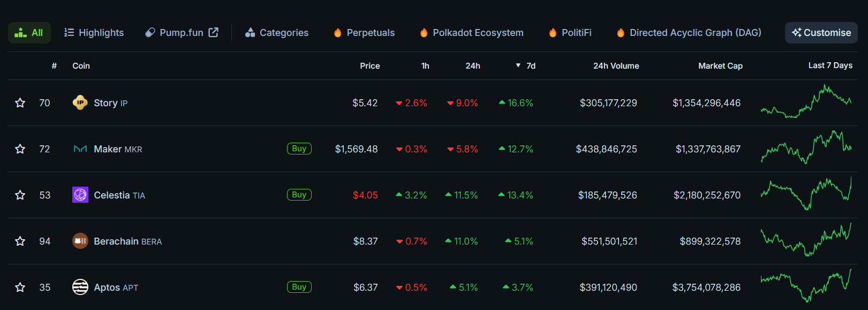Open Pump.fun external link

click(182, 33)
